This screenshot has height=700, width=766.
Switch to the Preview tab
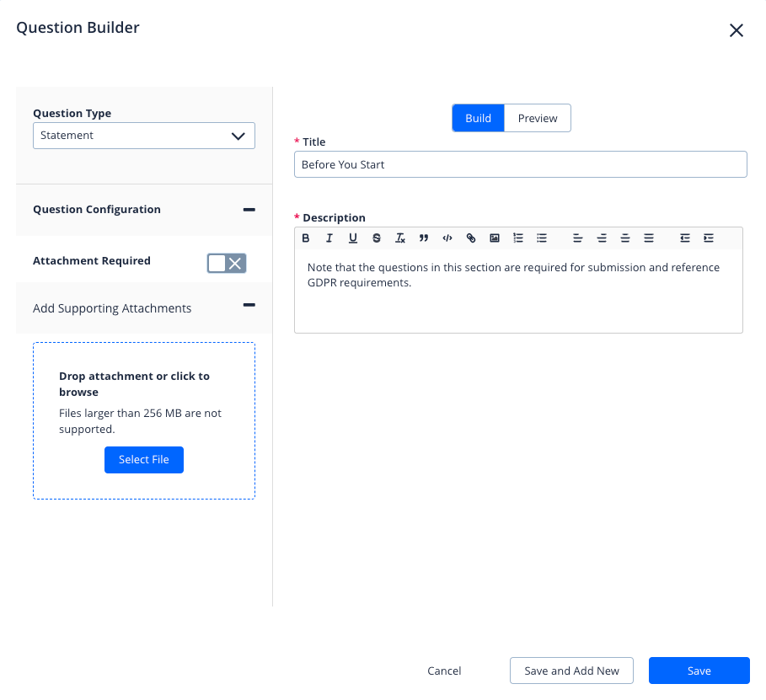(538, 118)
